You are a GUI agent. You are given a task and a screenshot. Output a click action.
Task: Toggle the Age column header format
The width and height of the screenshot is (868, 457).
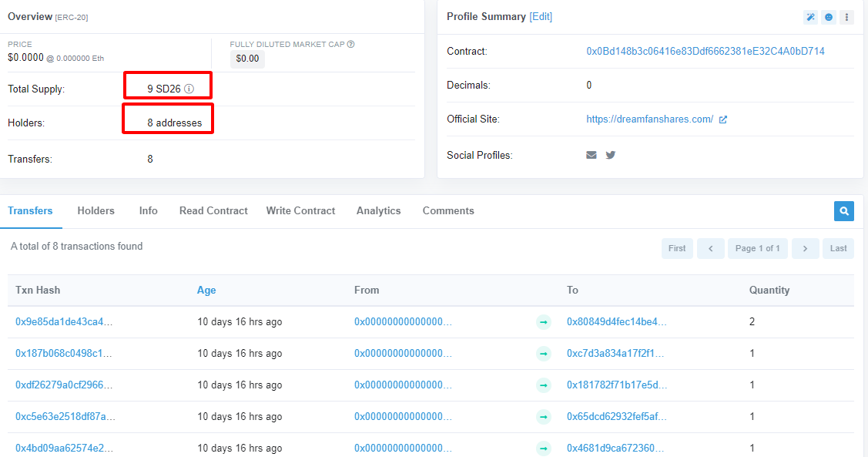tap(206, 291)
